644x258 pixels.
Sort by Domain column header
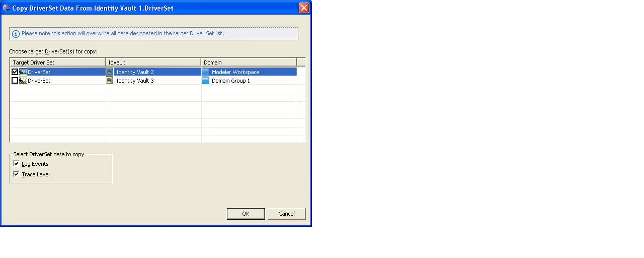point(249,62)
